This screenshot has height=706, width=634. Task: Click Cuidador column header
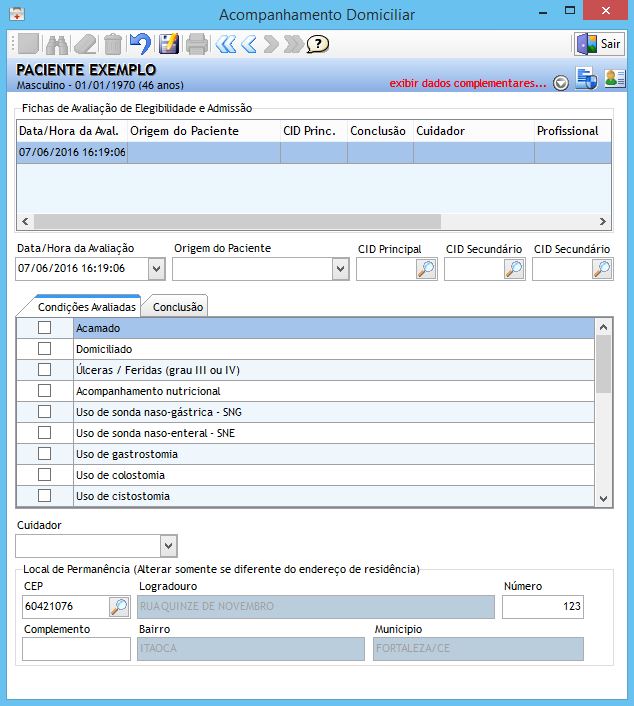coord(474,131)
